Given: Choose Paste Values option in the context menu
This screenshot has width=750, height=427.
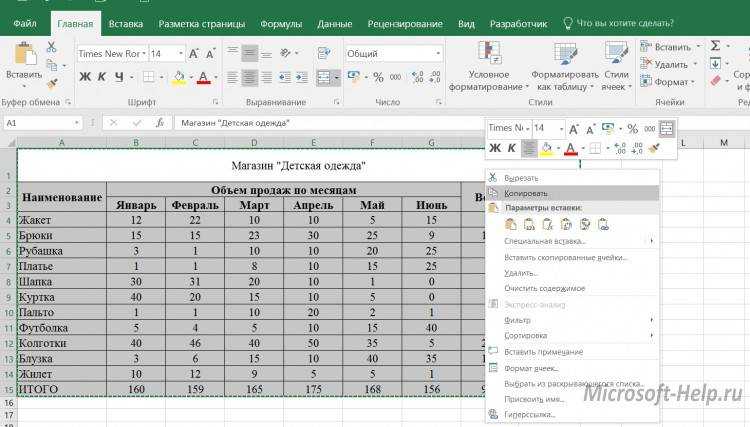Looking at the screenshot, I should point(529,224).
